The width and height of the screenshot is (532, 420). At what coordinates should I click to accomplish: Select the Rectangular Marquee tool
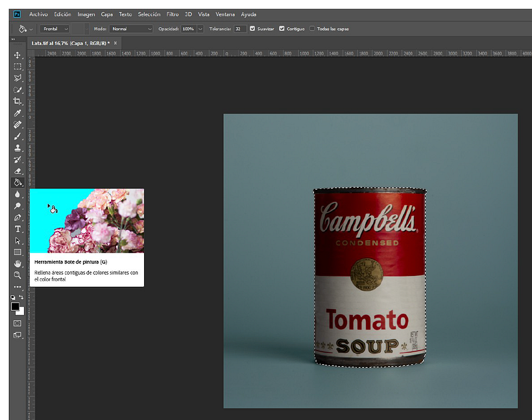pyautogui.click(x=18, y=67)
